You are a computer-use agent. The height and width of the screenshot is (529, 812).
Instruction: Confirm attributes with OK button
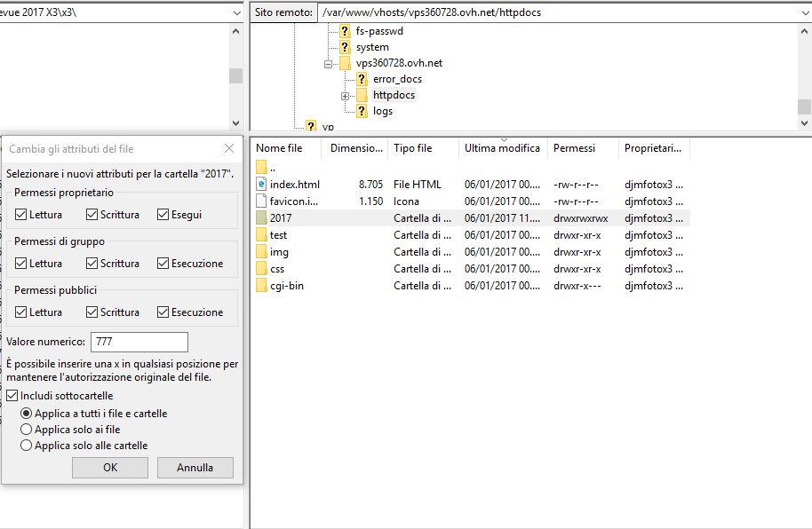click(110, 468)
